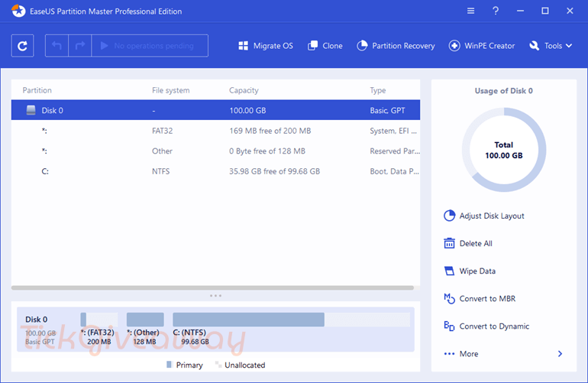Click the EaseUS app logo icon
Image resolution: width=588 pixels, height=383 pixels.
point(18,11)
